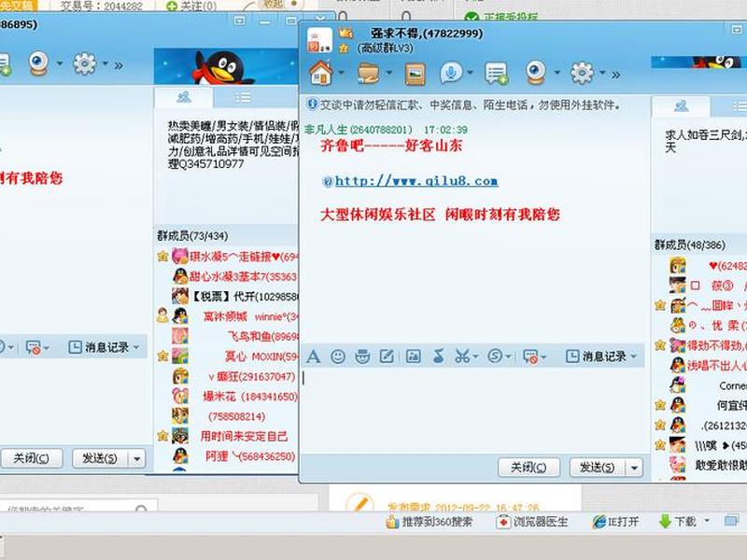
Task: Open 消息记录 in left chat window
Action: pyautogui.click(x=104, y=347)
